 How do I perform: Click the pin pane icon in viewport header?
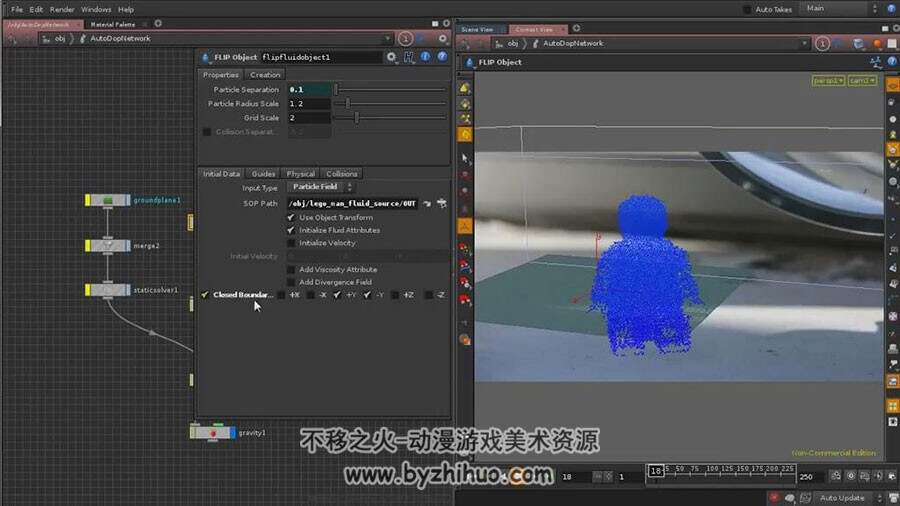822,44
